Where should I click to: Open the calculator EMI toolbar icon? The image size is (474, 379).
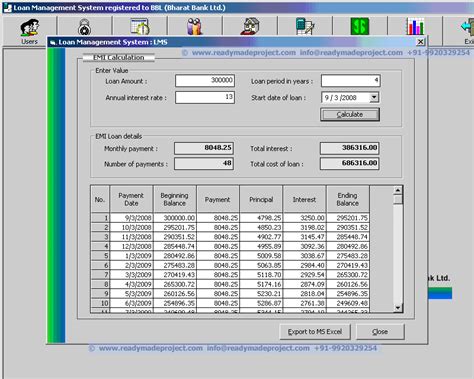(x=305, y=27)
